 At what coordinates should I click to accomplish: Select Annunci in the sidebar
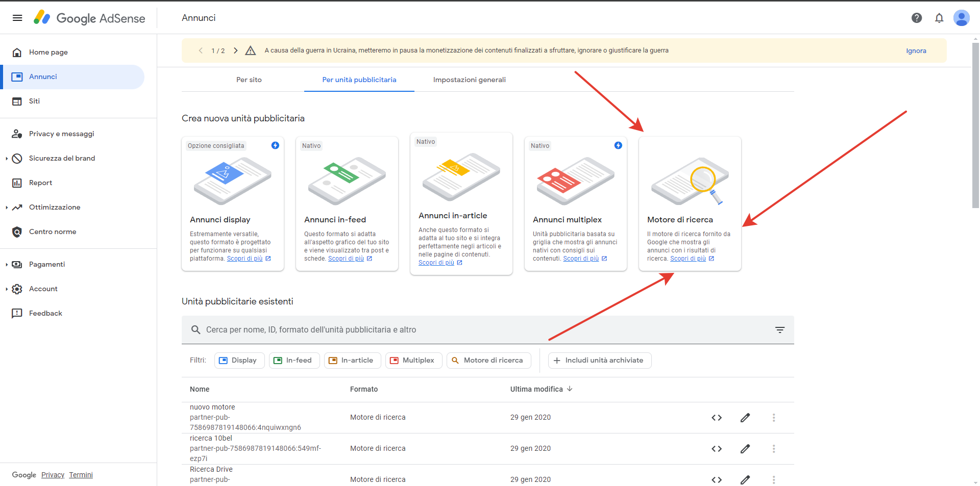pos(72,77)
